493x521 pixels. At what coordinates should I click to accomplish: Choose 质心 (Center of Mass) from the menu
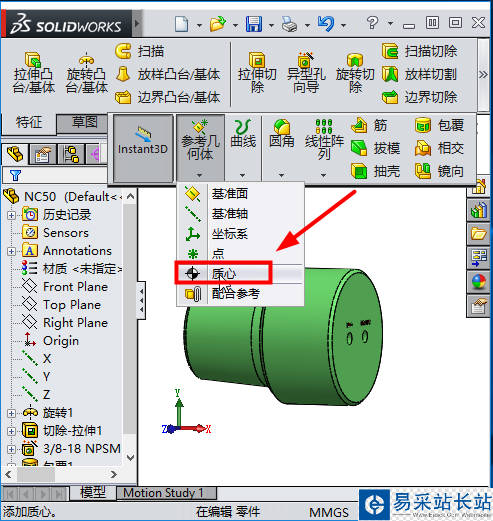[240, 274]
